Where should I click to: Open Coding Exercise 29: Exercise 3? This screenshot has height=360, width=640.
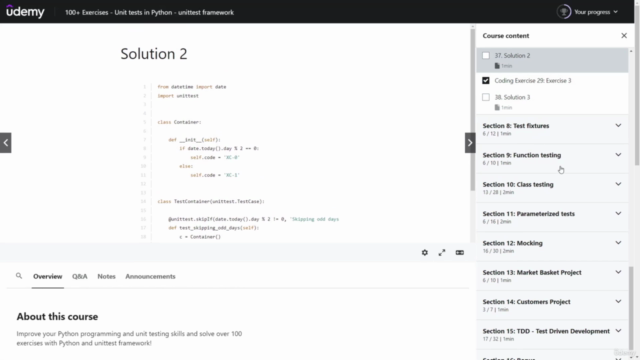pyautogui.click(x=552, y=80)
